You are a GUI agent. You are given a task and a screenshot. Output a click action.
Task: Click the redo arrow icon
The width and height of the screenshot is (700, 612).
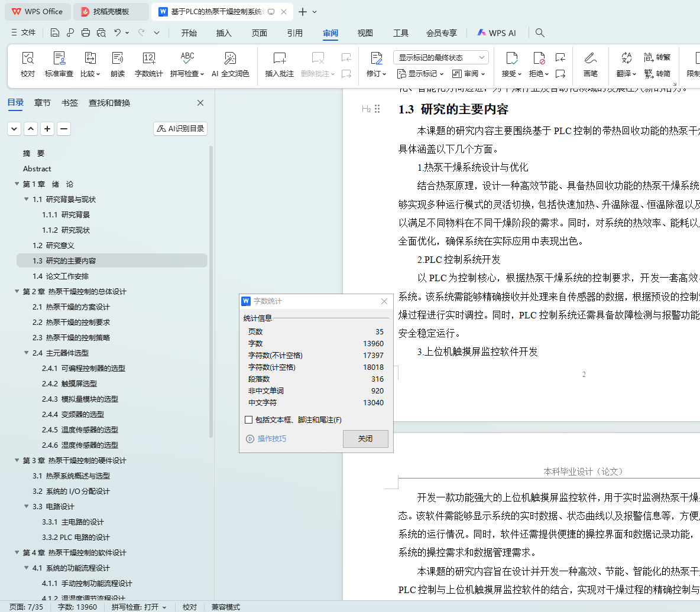141,32
